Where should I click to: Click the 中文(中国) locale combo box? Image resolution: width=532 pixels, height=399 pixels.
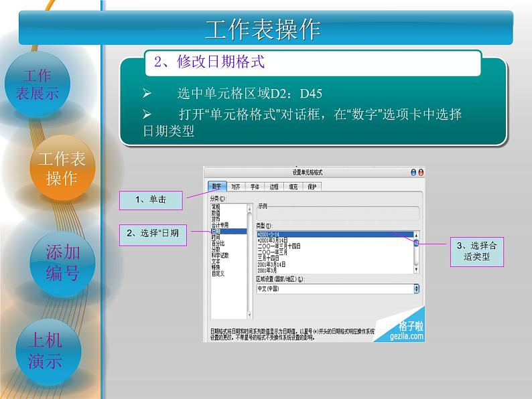click(338, 289)
